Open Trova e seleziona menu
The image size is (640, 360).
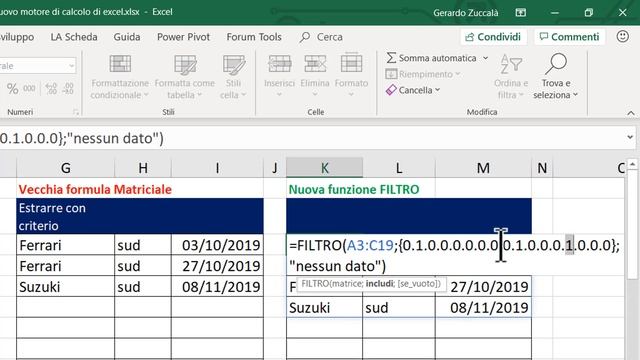coord(556,77)
